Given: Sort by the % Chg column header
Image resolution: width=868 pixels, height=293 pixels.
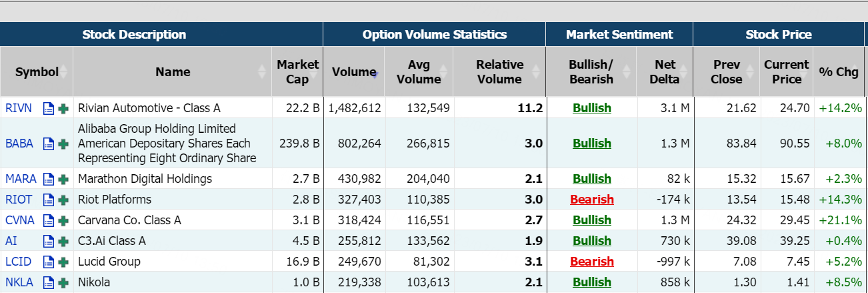Looking at the screenshot, I should (x=839, y=72).
